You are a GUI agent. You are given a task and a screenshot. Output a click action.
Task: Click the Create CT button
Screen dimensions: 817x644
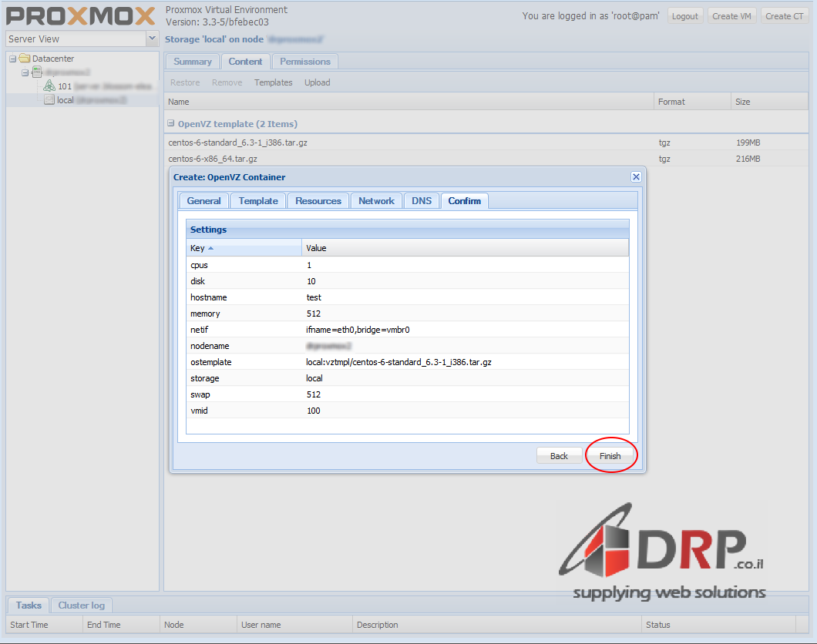point(784,16)
